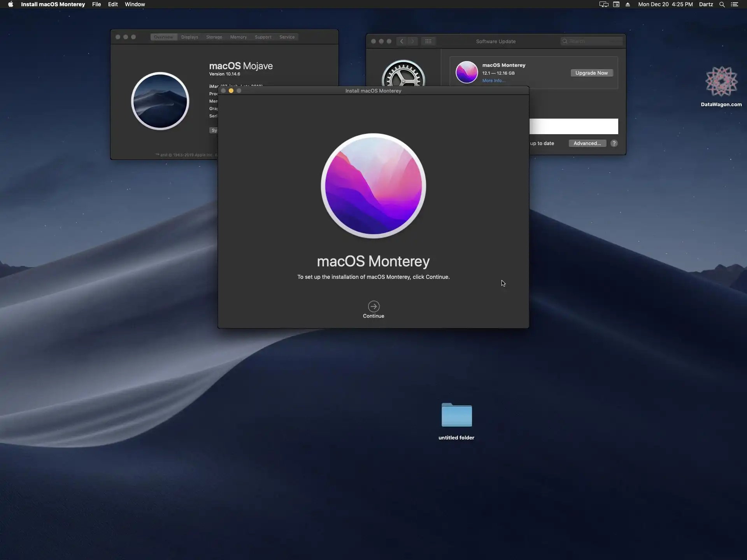Open Spotlight search in menu bar

(722, 4)
